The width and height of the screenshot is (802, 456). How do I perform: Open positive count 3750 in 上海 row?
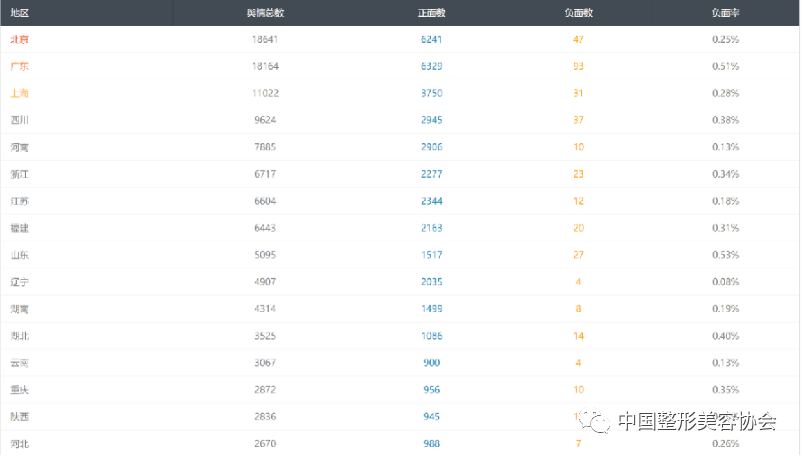point(431,93)
